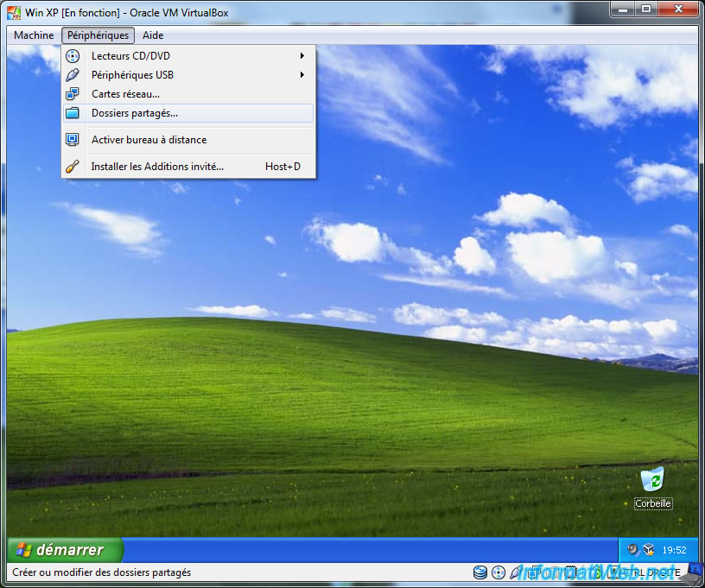Click the CD/DVD status bar icon
Screen dimensions: 705x588
499,572
